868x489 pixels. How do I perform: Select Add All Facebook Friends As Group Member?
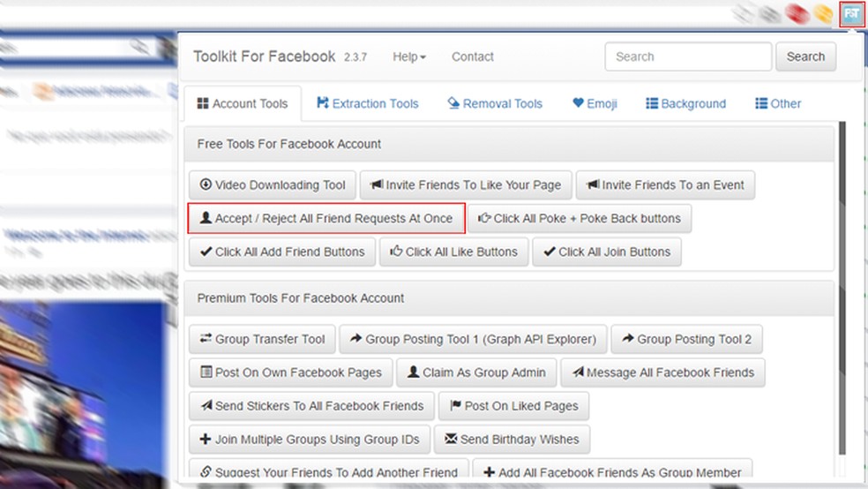pos(612,470)
